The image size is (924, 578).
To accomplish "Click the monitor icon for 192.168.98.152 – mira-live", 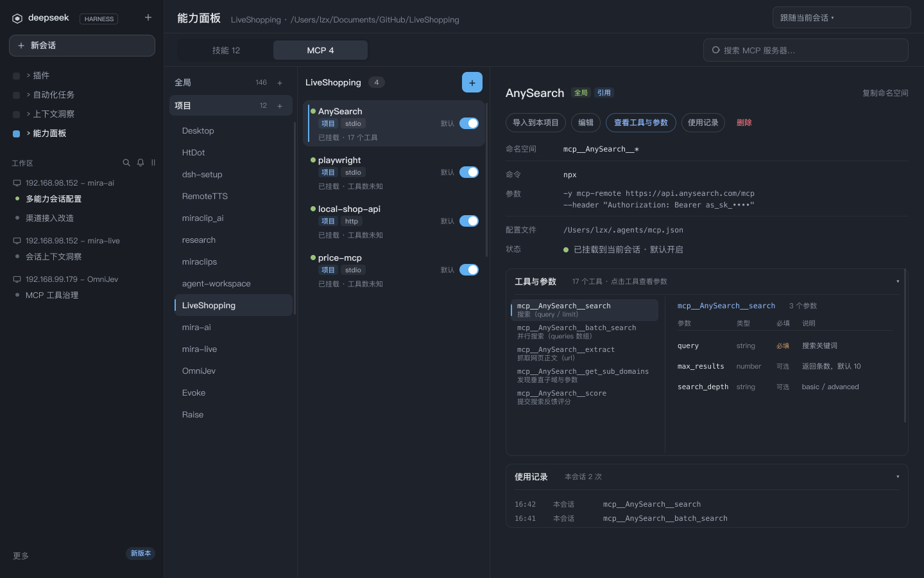I will [x=17, y=241].
